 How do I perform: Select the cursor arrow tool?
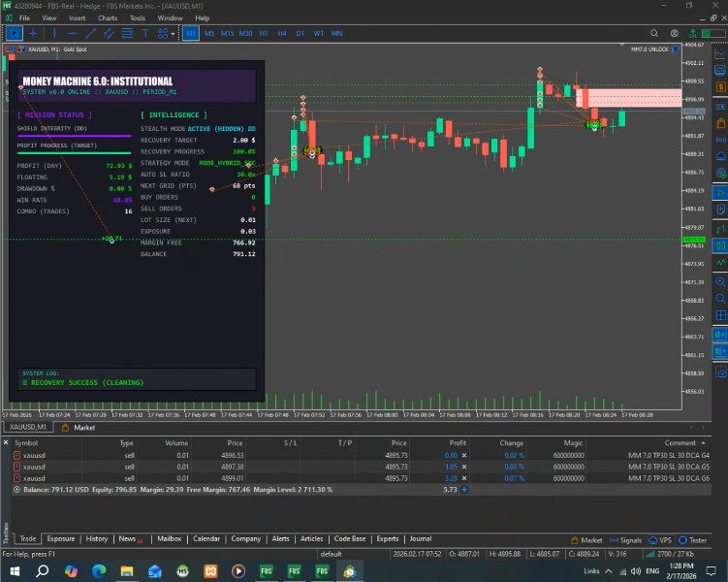[x=15, y=33]
